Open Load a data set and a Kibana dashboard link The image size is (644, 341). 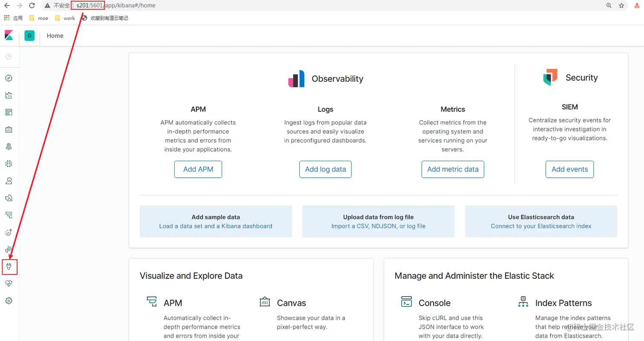point(216,226)
